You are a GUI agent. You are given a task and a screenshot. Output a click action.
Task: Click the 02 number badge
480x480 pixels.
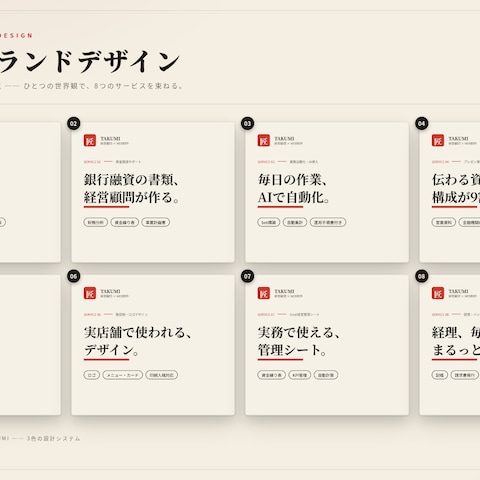(74, 124)
